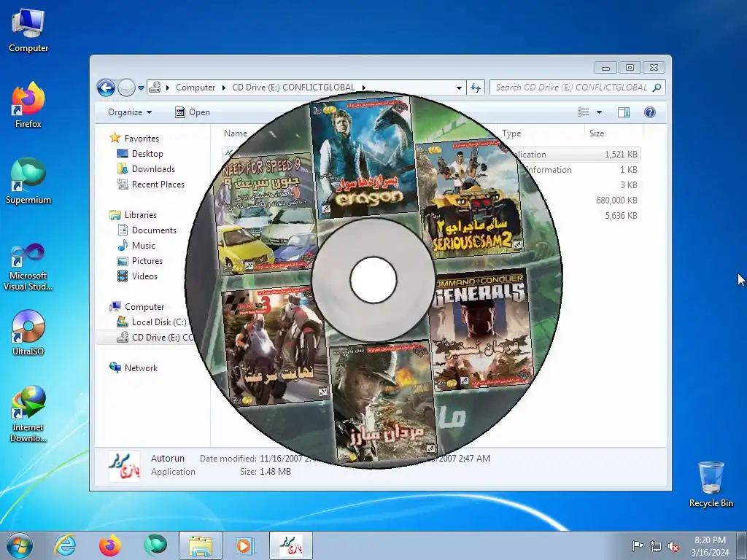Open Action Center flag tray icon
The width and height of the screenshot is (747, 560).
[x=638, y=546]
